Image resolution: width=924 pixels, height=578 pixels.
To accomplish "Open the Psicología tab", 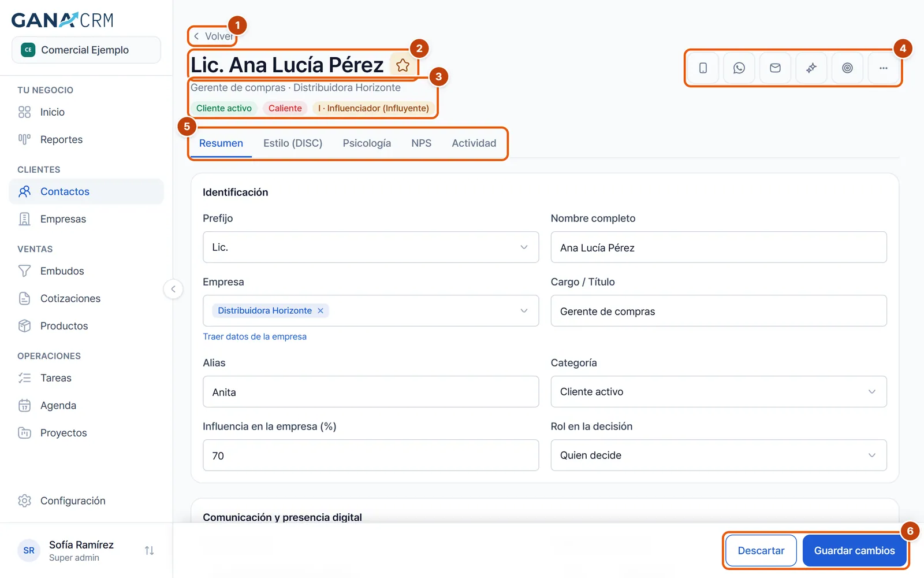I will point(367,143).
